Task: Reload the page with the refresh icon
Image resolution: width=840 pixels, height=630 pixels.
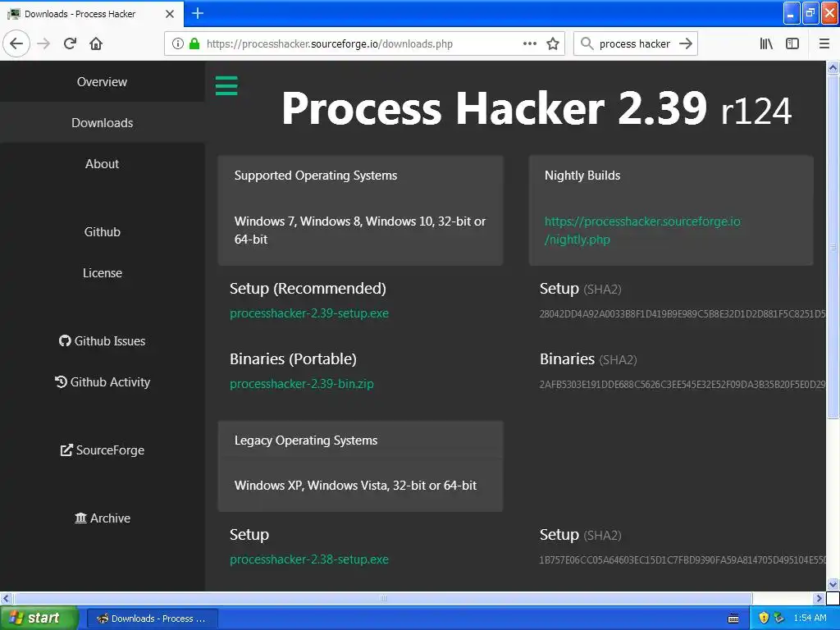Action: point(70,43)
